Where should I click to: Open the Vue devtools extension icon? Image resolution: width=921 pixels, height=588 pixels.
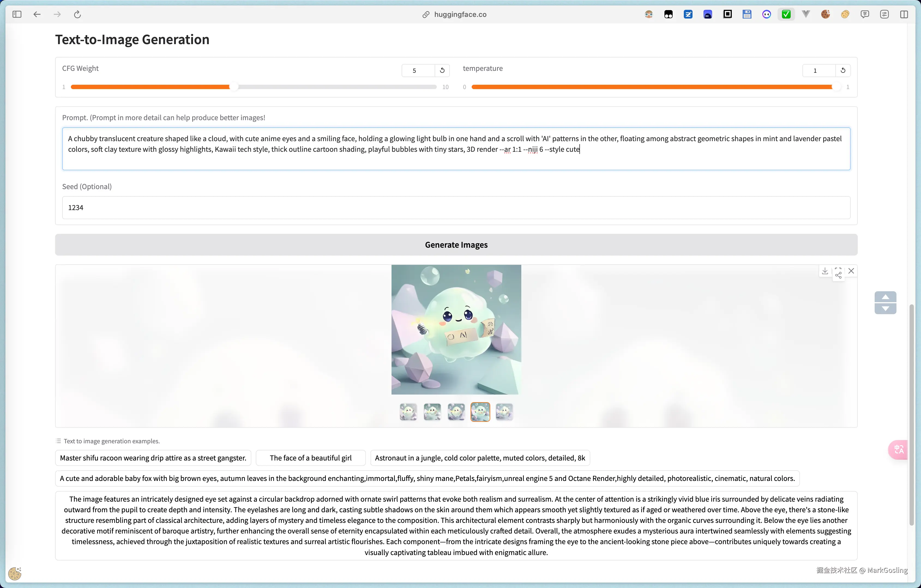click(x=806, y=14)
